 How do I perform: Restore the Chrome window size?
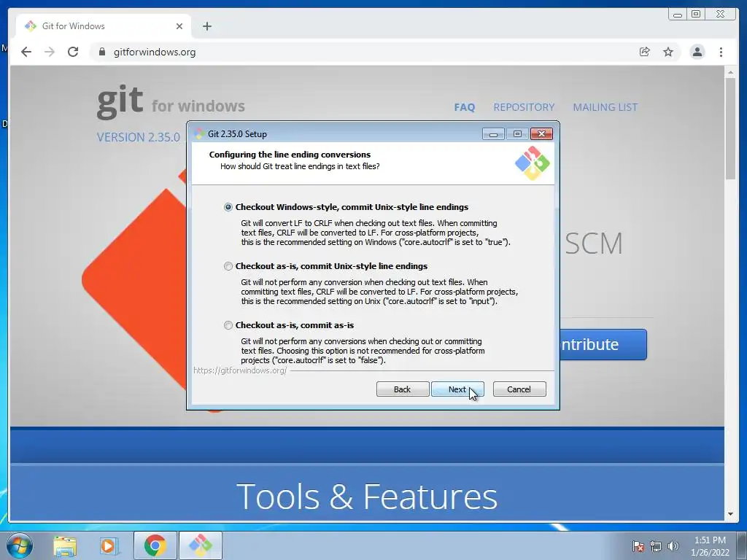696,15
